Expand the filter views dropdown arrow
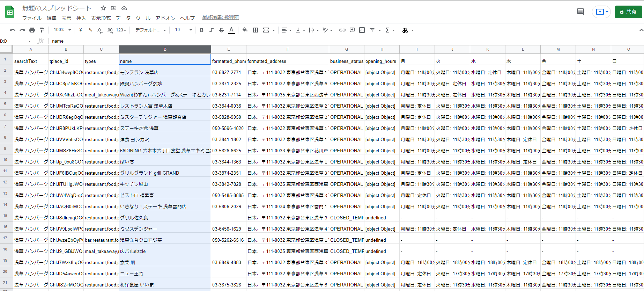 tap(379, 30)
